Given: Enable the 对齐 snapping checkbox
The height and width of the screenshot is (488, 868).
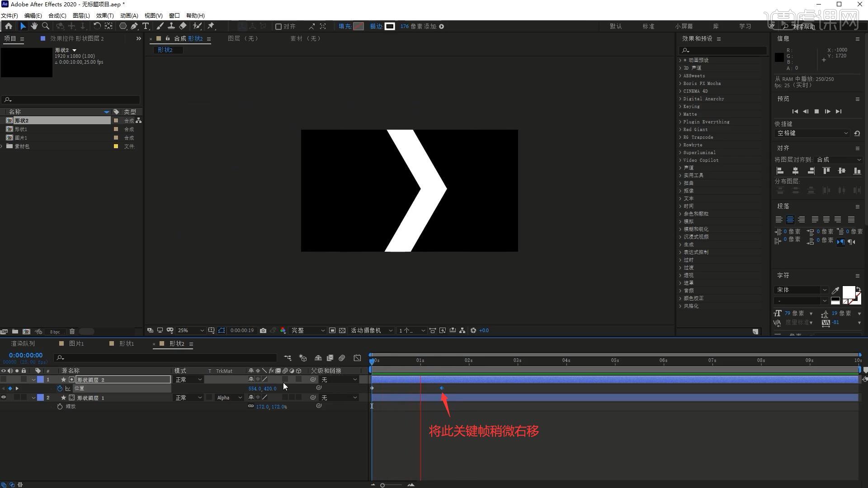Looking at the screenshot, I should coord(278,27).
